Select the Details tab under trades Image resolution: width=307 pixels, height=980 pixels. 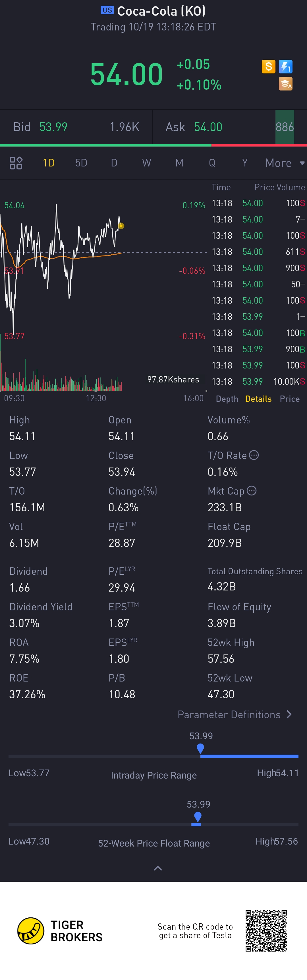(x=258, y=399)
